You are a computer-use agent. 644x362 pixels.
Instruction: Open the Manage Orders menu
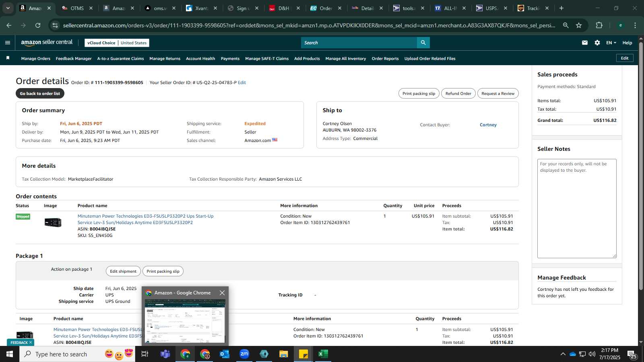click(36, 59)
